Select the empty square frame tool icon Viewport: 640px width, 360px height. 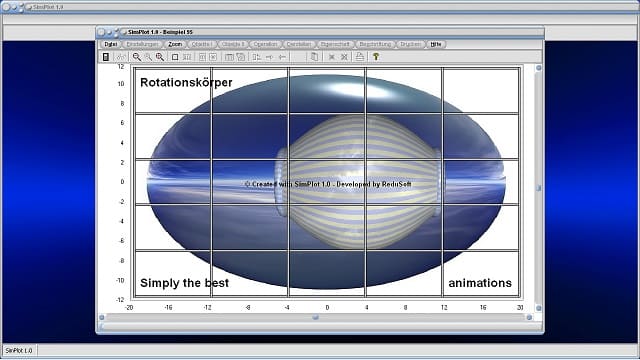click(x=175, y=57)
